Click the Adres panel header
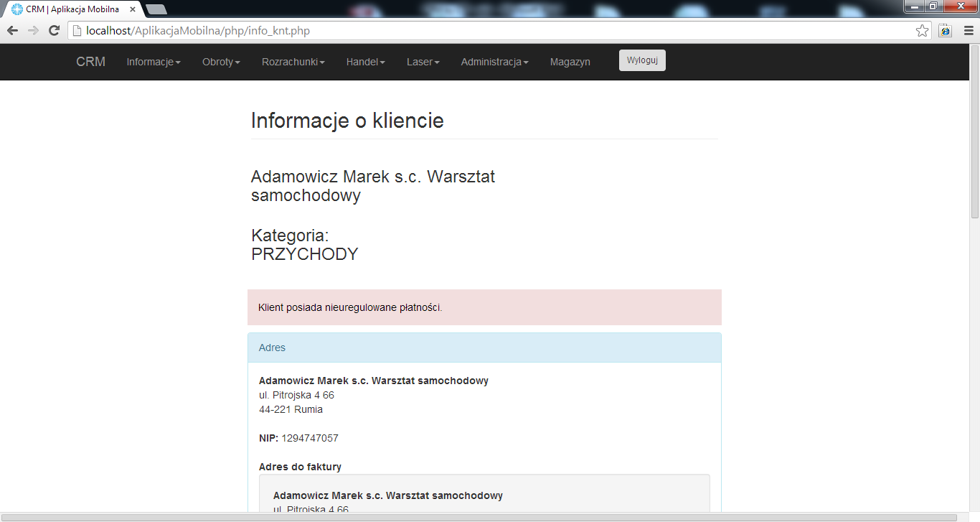Image resolution: width=980 pixels, height=522 pixels. (484, 348)
